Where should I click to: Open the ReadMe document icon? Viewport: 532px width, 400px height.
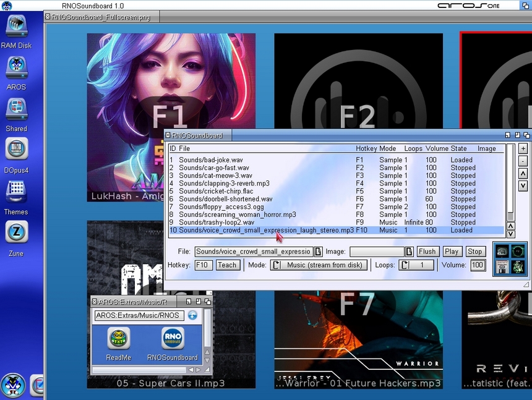[118, 338]
